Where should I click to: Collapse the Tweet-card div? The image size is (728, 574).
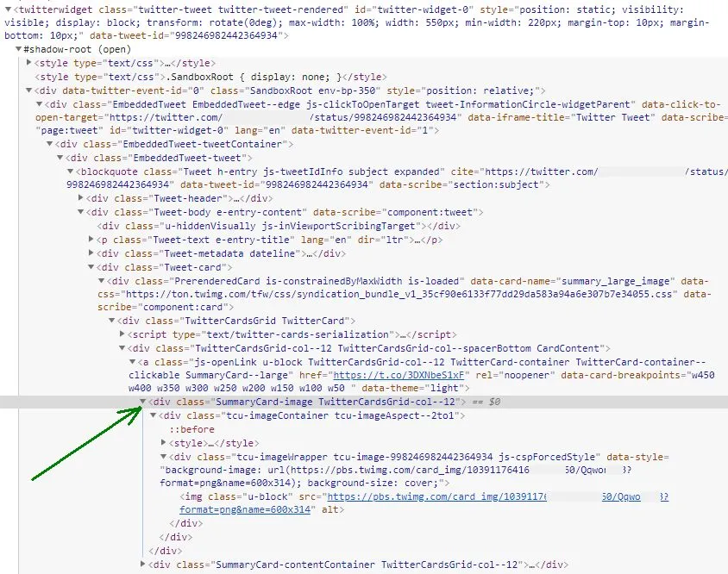[91, 267]
